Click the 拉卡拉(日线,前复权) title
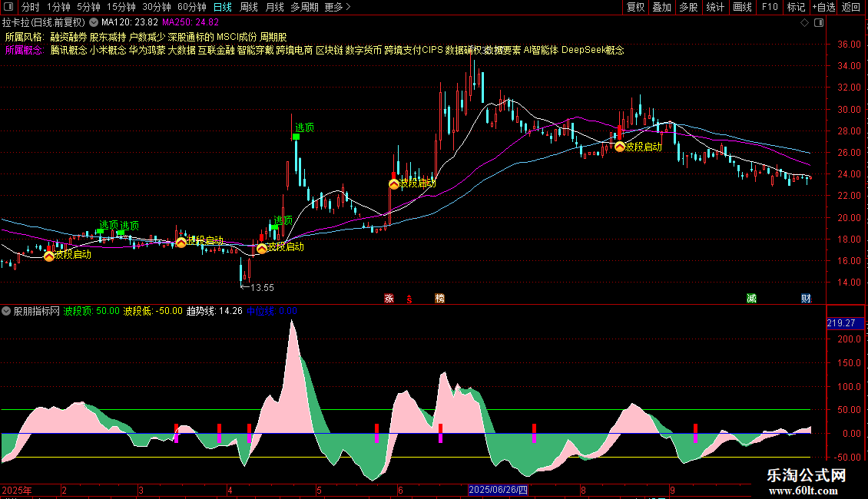Screen dimensions: 868x499 click(x=44, y=23)
